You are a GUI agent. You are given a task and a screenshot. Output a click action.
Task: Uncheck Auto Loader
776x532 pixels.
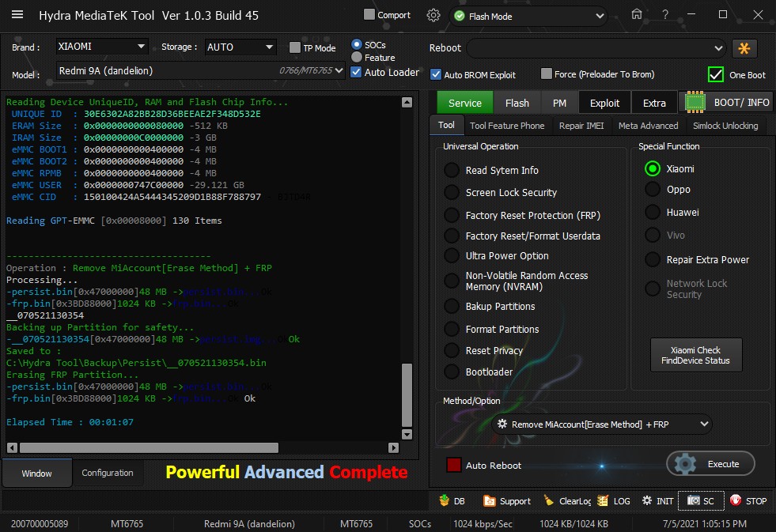pyautogui.click(x=356, y=72)
